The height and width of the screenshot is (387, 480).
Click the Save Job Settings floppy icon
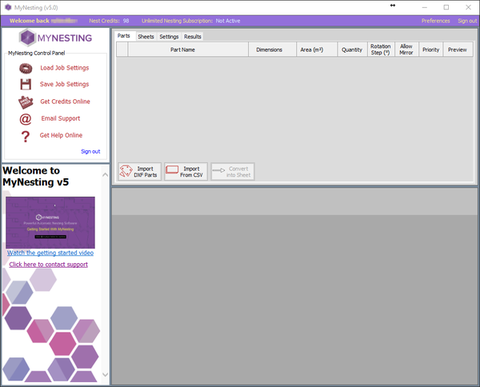point(26,84)
